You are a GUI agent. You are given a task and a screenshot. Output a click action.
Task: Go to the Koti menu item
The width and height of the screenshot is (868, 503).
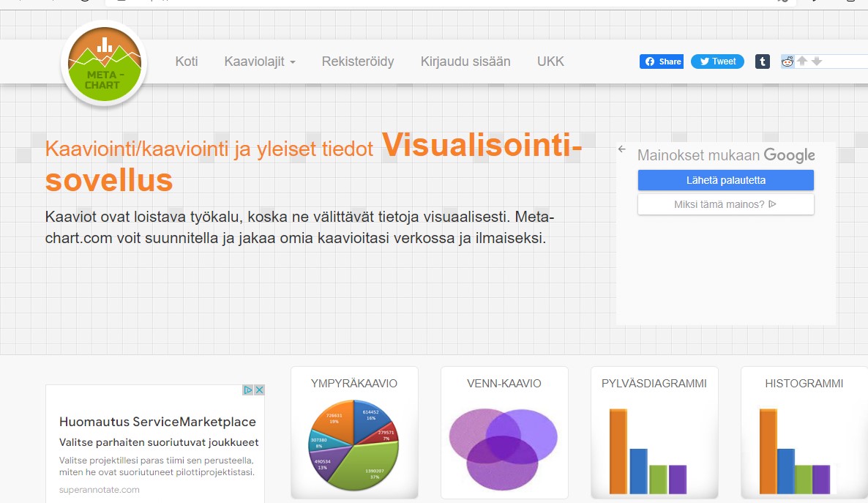(x=187, y=62)
